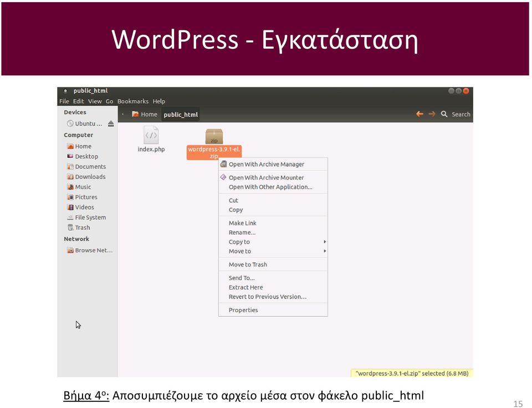The image size is (532, 408).
Task: Click the Music folder icon
Action: (x=70, y=187)
